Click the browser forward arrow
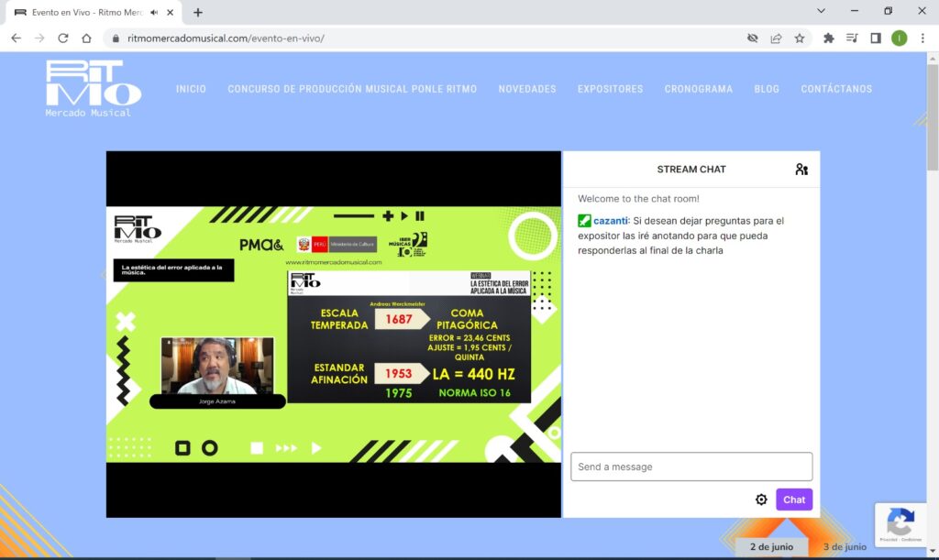This screenshot has height=560, width=939. [x=39, y=38]
